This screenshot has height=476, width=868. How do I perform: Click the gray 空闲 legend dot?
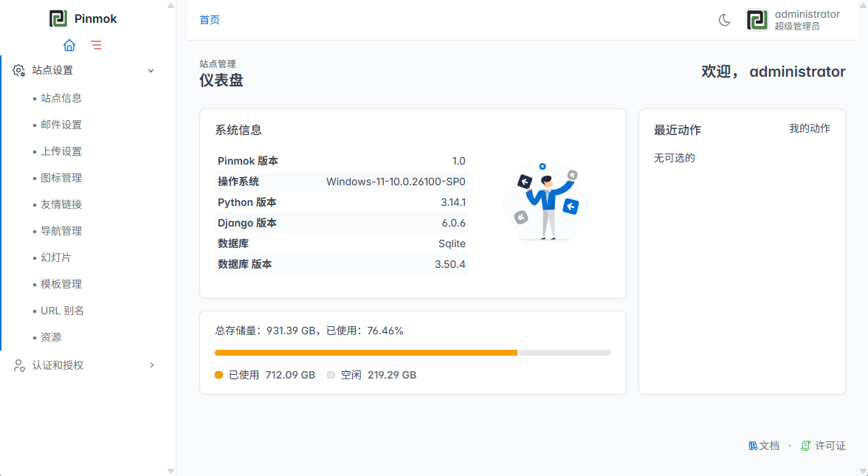point(331,375)
